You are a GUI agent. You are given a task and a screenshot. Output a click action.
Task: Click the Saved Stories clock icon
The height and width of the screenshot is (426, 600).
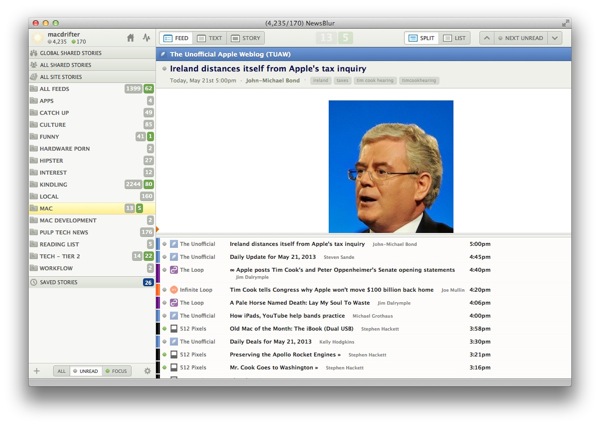tap(34, 282)
